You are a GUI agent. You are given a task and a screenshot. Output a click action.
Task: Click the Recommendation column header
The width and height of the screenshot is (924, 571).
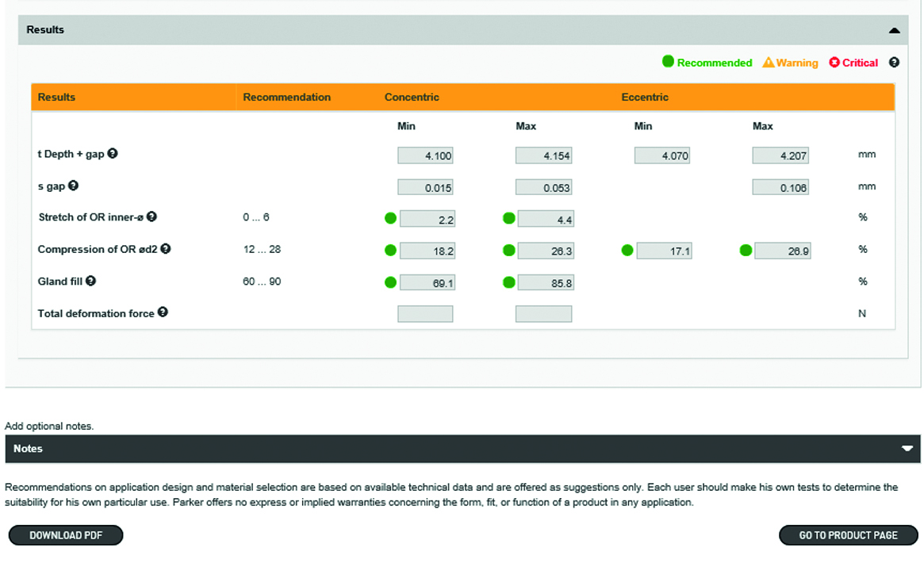click(287, 98)
